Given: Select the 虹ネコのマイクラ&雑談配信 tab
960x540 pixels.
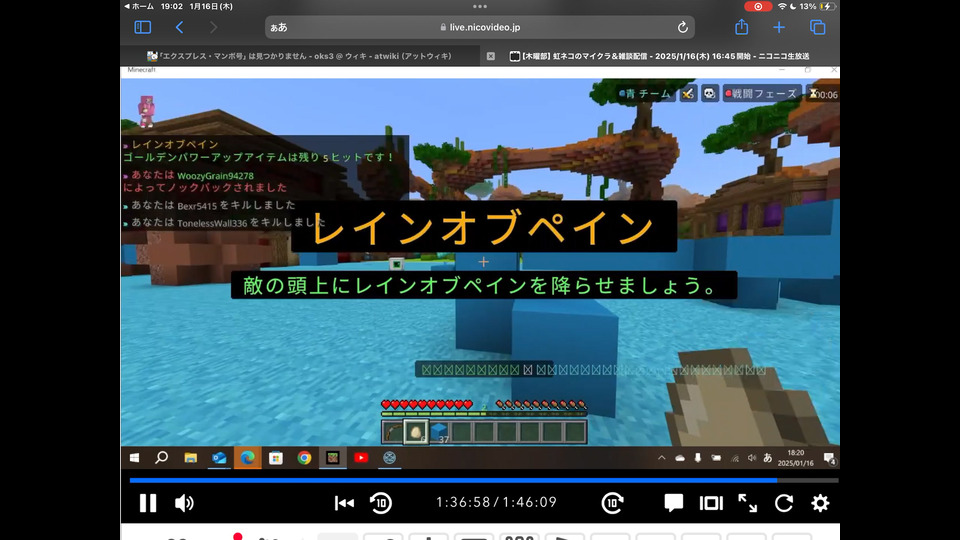Looking at the screenshot, I should tap(660, 56).
